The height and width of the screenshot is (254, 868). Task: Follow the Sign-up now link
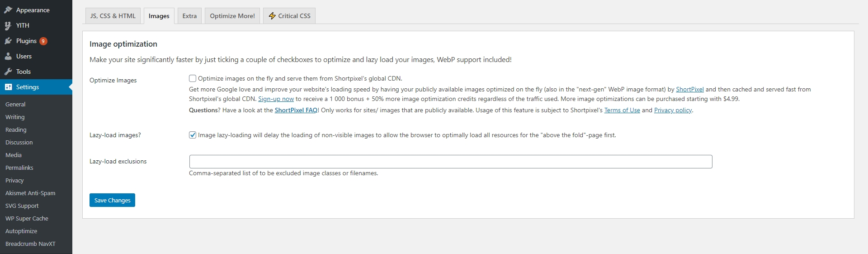276,99
